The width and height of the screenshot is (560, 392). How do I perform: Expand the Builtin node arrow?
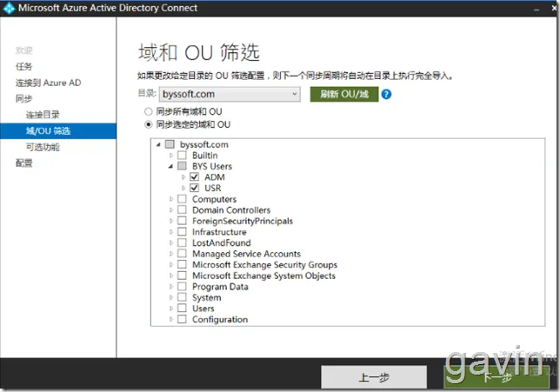[x=171, y=156]
